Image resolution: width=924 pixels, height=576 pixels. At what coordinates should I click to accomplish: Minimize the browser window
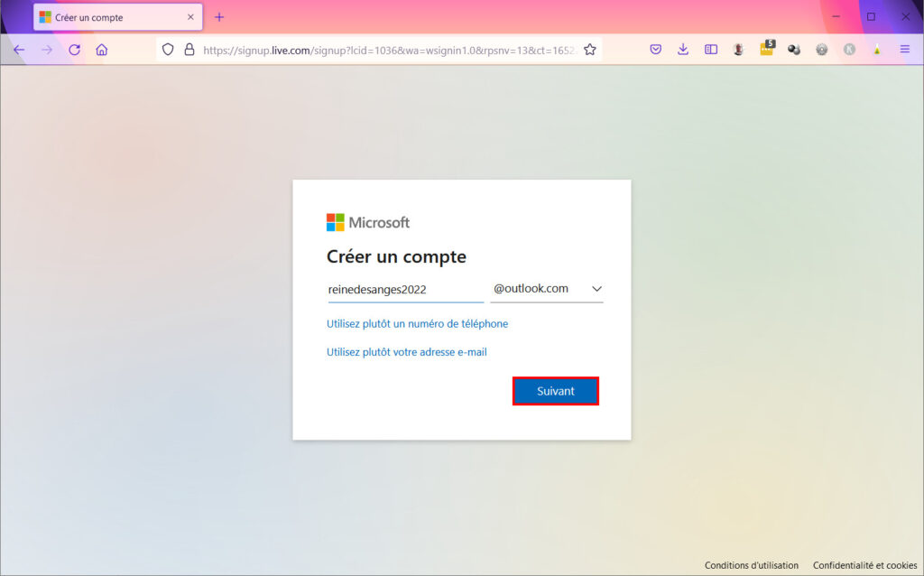click(836, 16)
